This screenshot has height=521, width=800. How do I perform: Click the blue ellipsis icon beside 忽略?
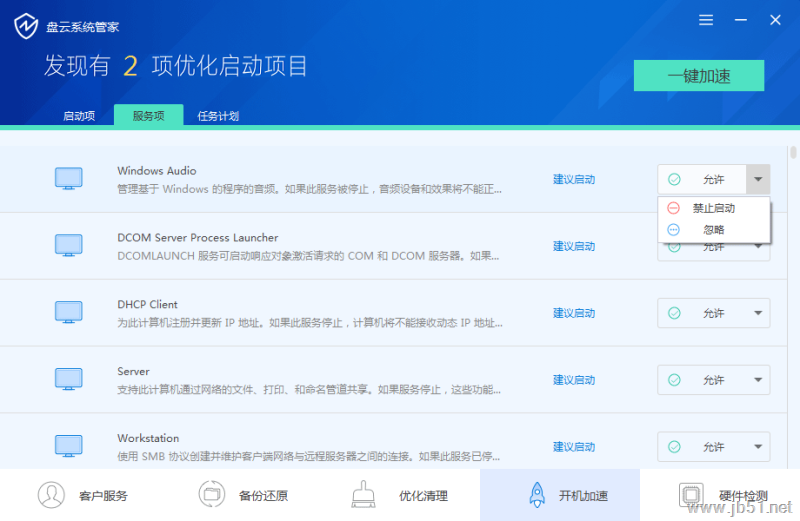point(673,230)
